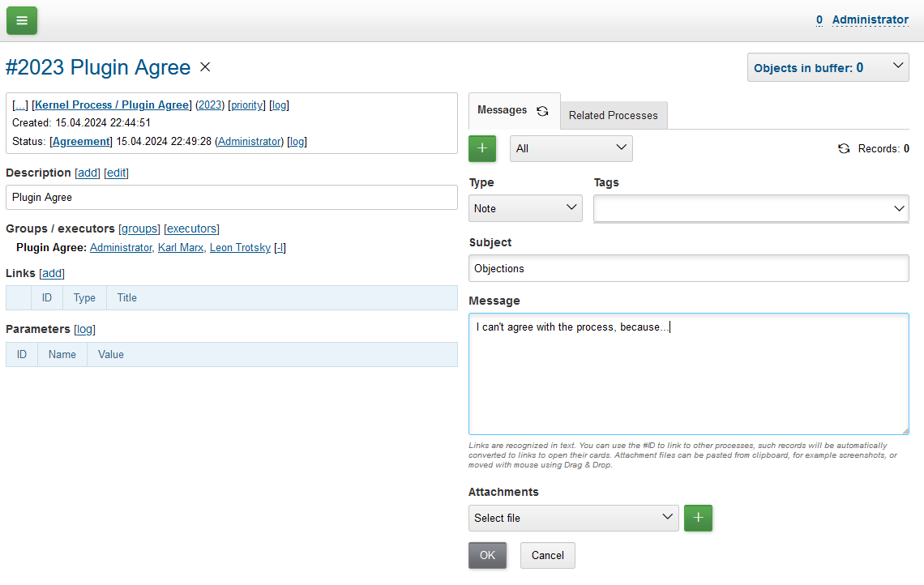Open the green hamburger main menu
The width and height of the screenshot is (924, 585).
[x=22, y=20]
